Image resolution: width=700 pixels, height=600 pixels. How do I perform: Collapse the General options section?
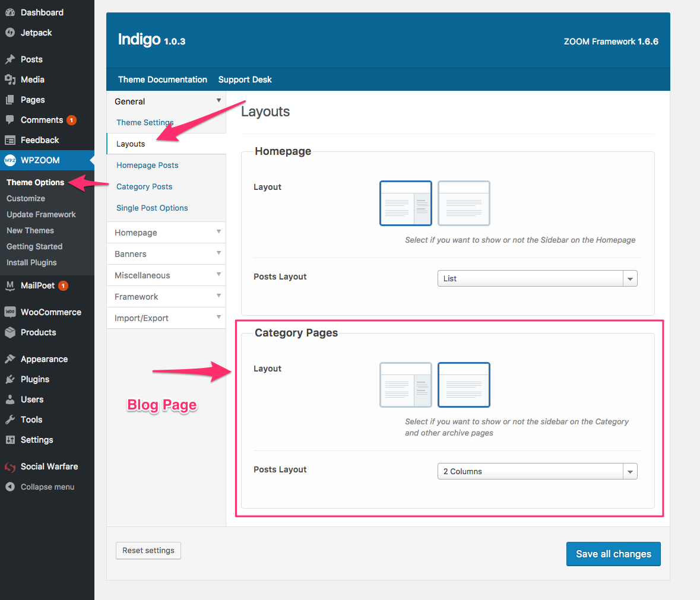166,101
